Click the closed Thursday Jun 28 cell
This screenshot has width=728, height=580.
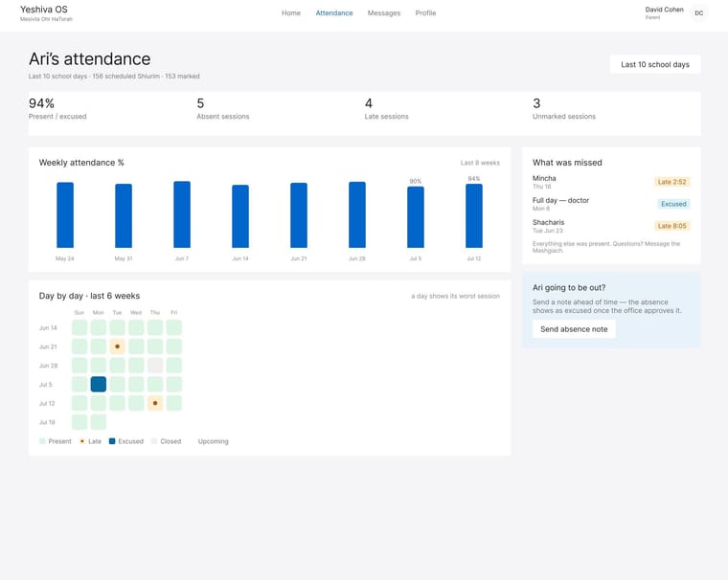155,366
